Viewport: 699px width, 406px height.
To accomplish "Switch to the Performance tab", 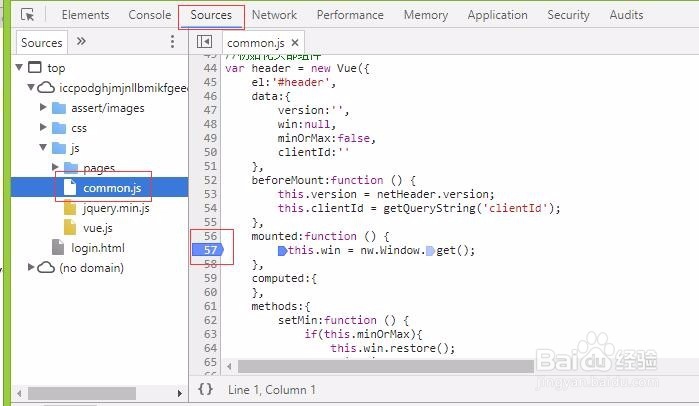I will [x=350, y=15].
